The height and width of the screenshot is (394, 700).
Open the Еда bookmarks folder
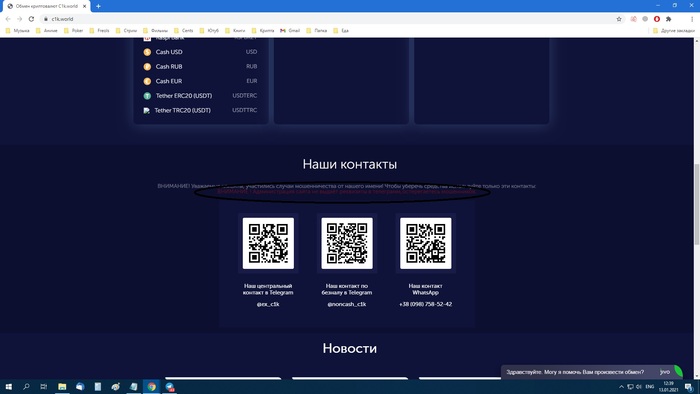click(341, 30)
